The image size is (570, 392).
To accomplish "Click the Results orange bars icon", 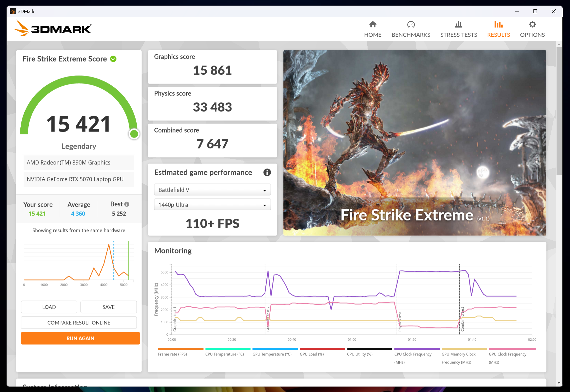I will [x=498, y=24].
